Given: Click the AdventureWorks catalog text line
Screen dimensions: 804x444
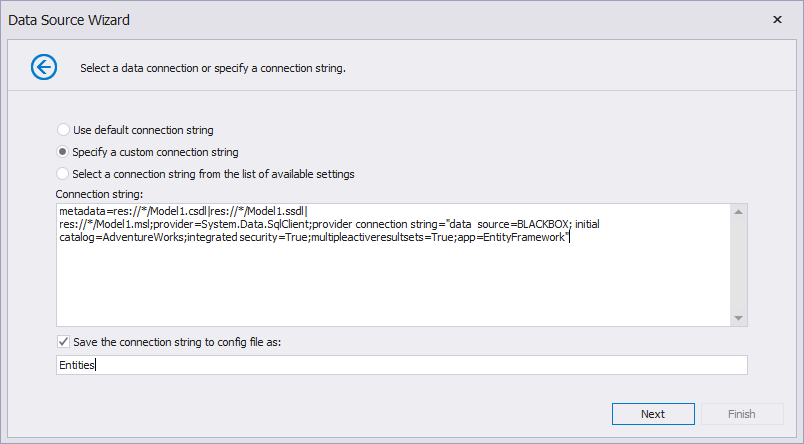Looking at the screenshot, I should tap(300, 237).
